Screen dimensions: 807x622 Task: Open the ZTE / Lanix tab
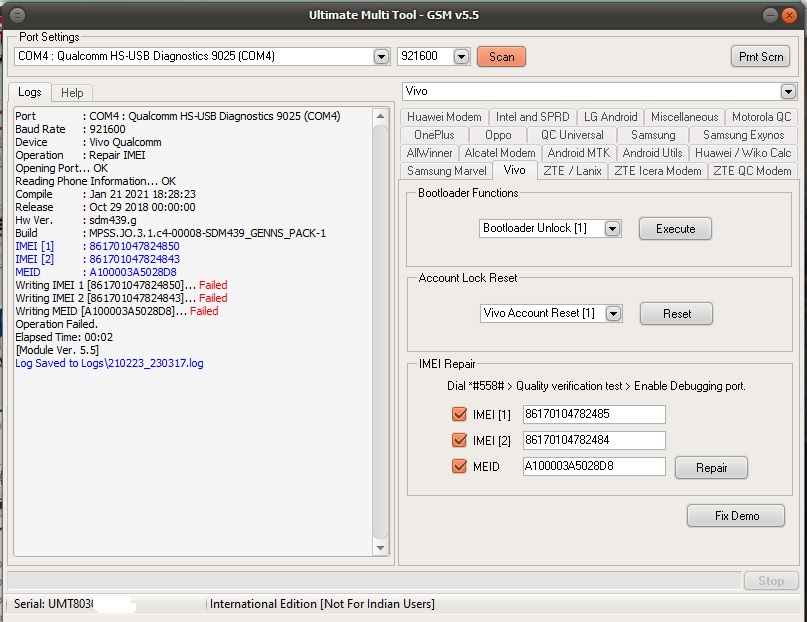[572, 171]
